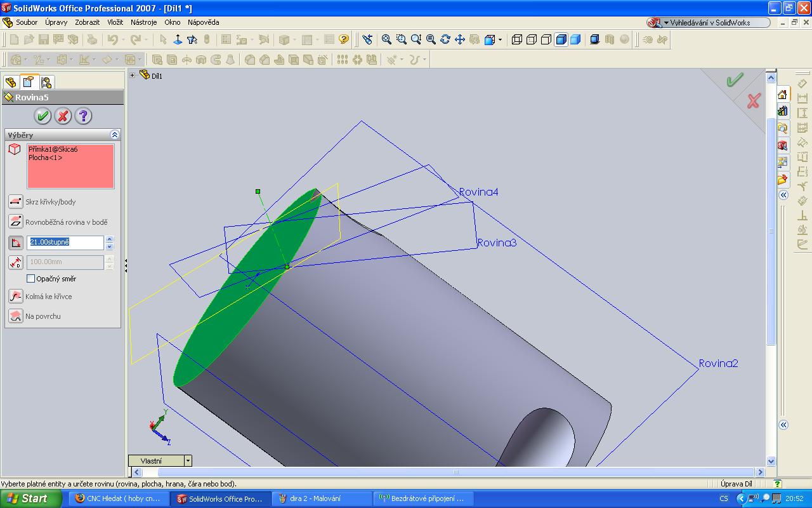Click the Shaded With Edges display icon

tap(561, 39)
